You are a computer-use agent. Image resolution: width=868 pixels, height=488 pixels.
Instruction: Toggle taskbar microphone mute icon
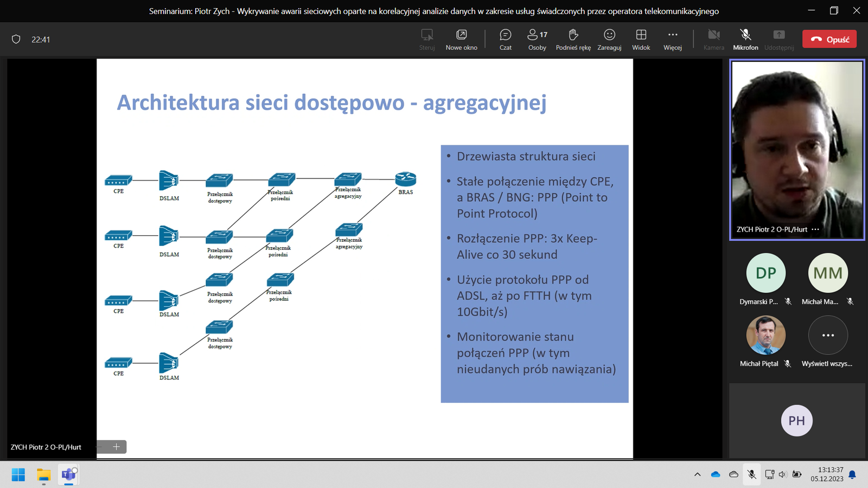(751, 474)
